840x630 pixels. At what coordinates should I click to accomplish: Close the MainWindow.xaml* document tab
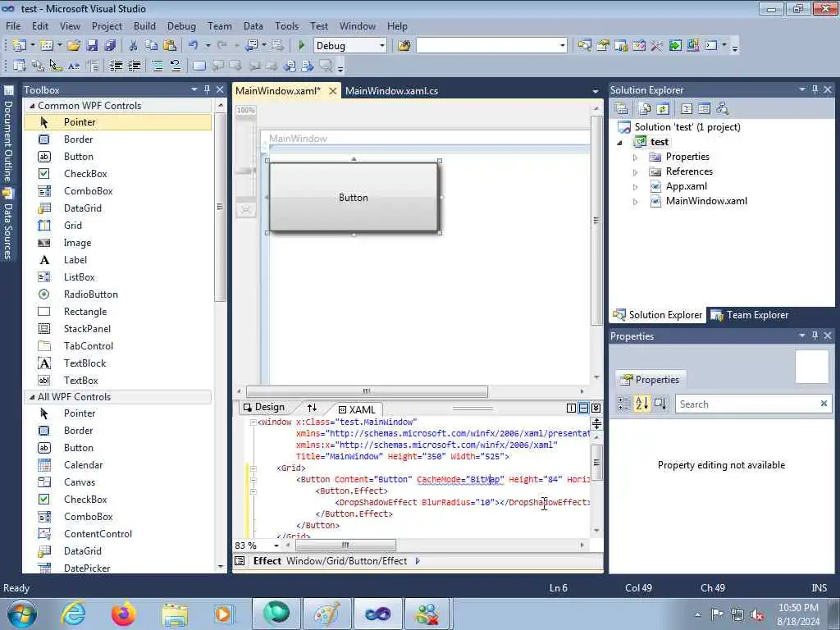click(333, 90)
